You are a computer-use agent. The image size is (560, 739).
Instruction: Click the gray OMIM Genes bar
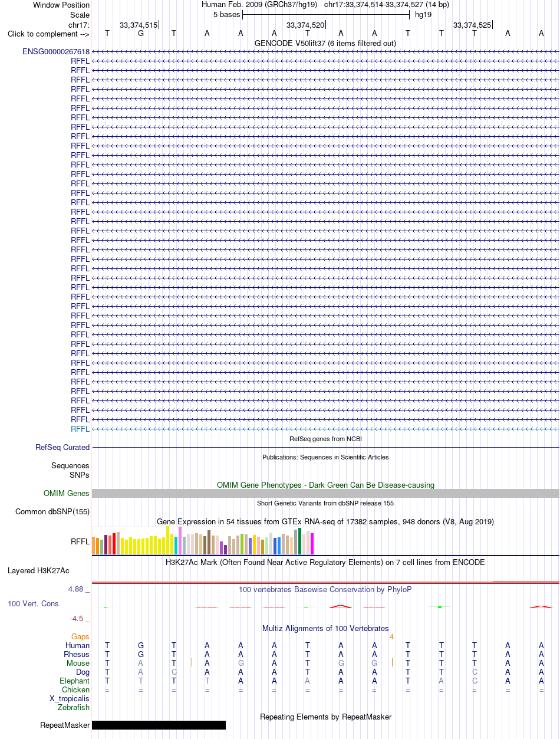325,494
